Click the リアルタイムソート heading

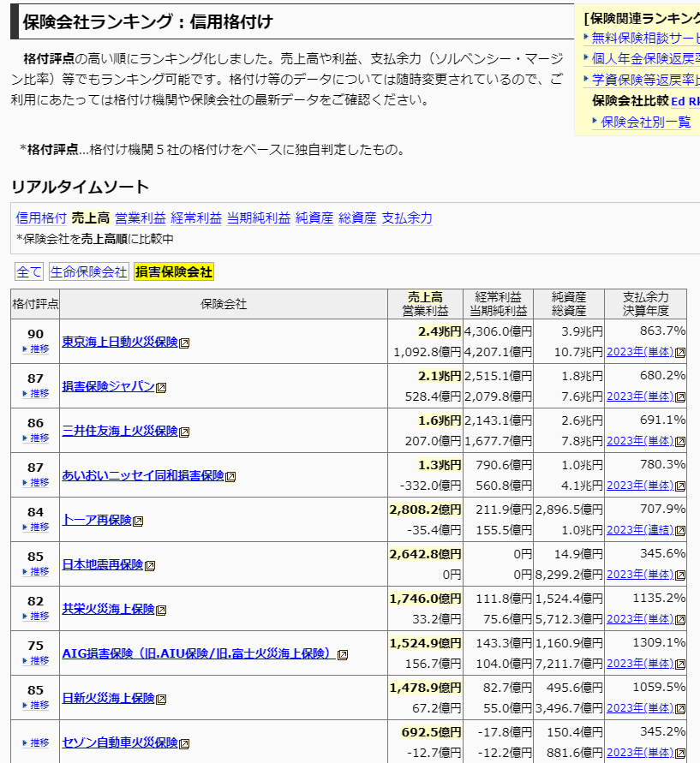pyautogui.click(x=80, y=187)
